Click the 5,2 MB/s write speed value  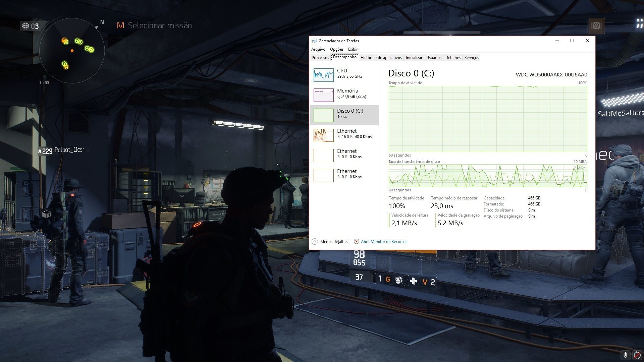coord(450,223)
